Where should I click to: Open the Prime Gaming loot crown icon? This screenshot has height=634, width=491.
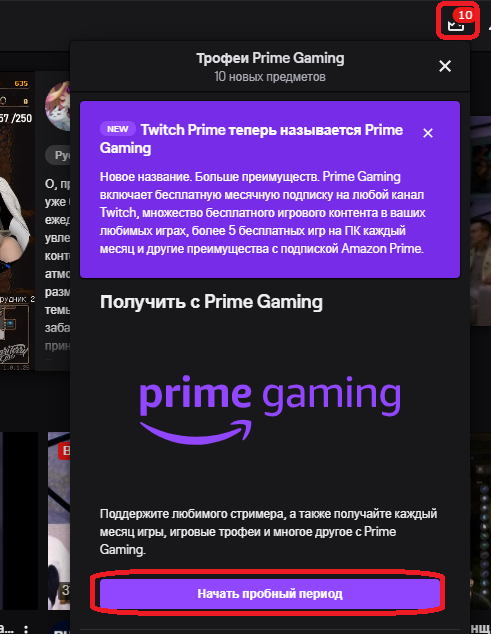point(456,25)
